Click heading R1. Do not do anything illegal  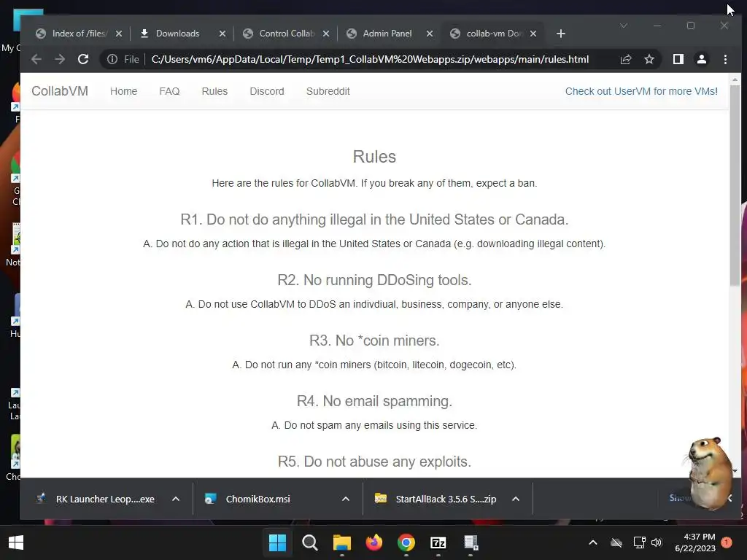(x=374, y=219)
